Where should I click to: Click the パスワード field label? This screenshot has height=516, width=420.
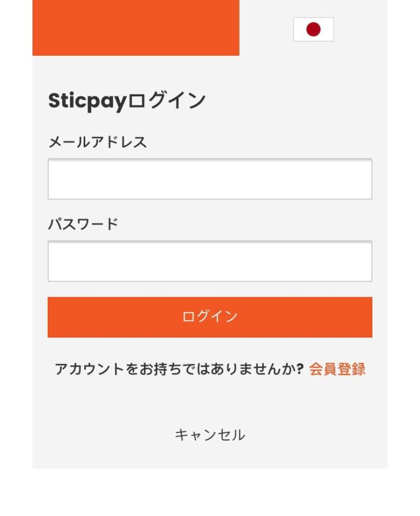[83, 224]
